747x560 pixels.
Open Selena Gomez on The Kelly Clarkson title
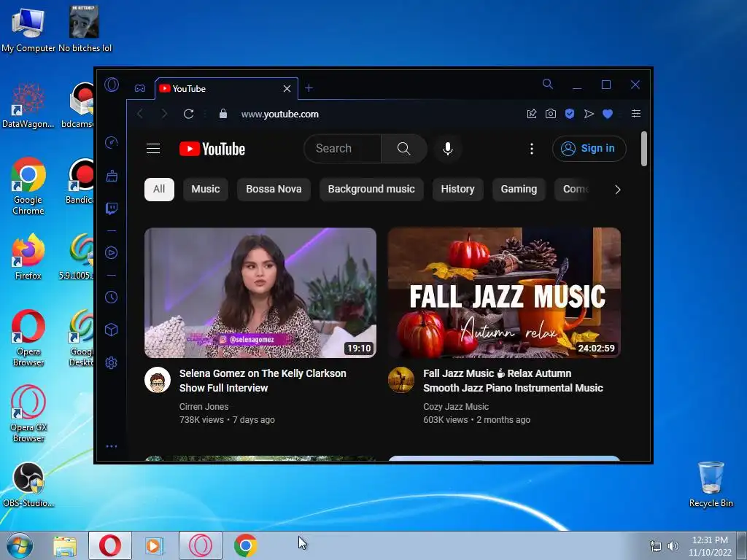pos(263,381)
